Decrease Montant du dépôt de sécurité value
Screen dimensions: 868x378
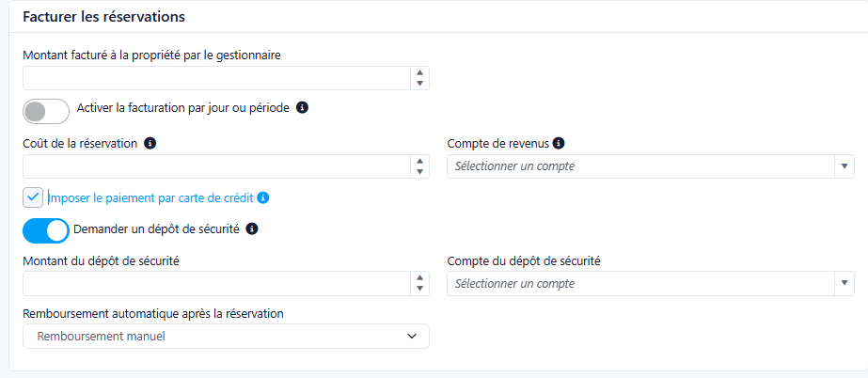419,289
